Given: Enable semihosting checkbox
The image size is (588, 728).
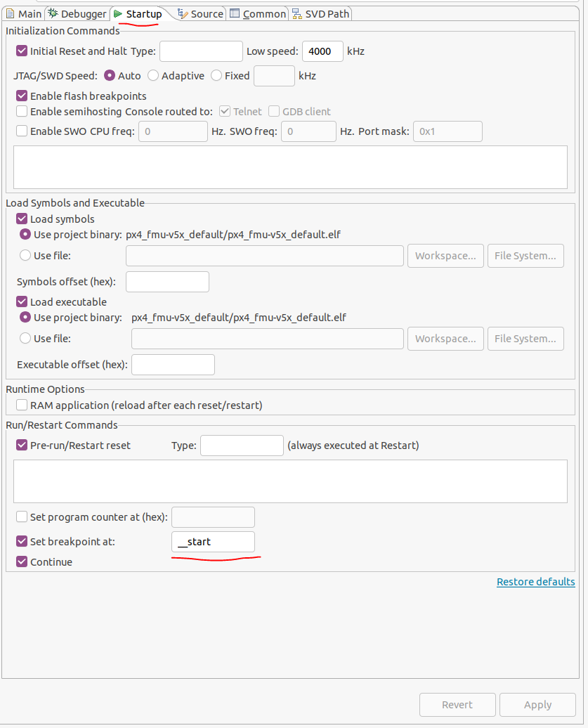Looking at the screenshot, I should coord(22,112).
